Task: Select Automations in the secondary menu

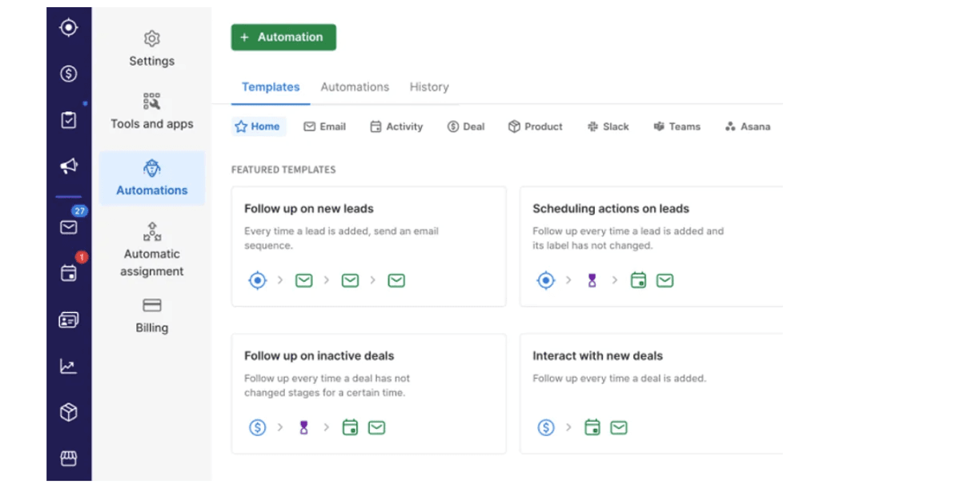Action: coord(152,178)
